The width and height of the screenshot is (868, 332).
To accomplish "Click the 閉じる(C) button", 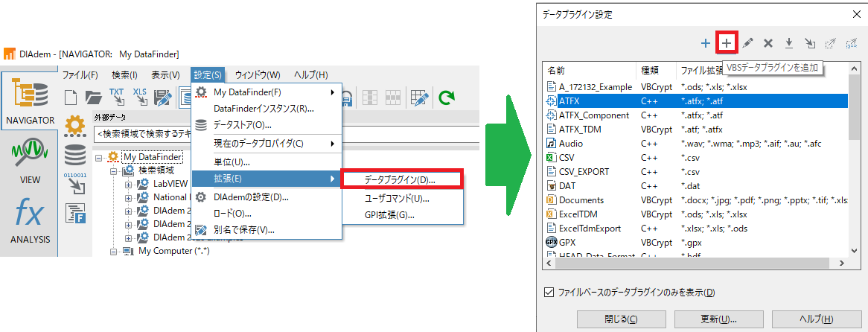I will (621, 319).
